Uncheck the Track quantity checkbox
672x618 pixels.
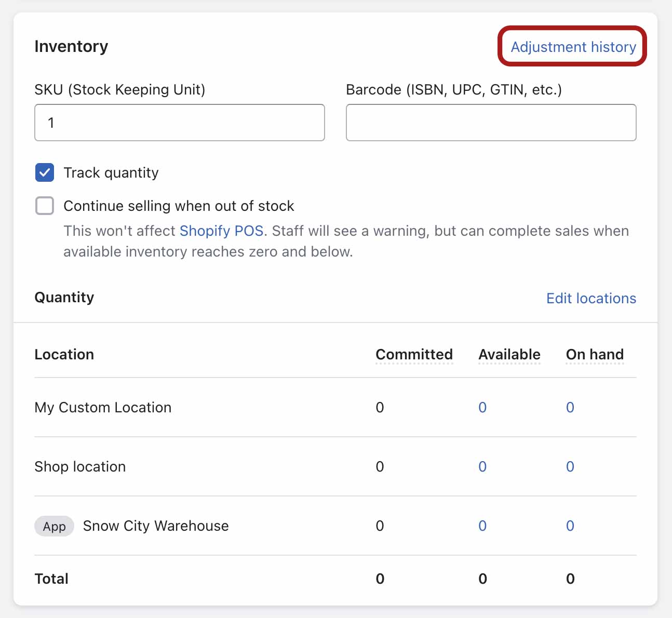coord(45,172)
